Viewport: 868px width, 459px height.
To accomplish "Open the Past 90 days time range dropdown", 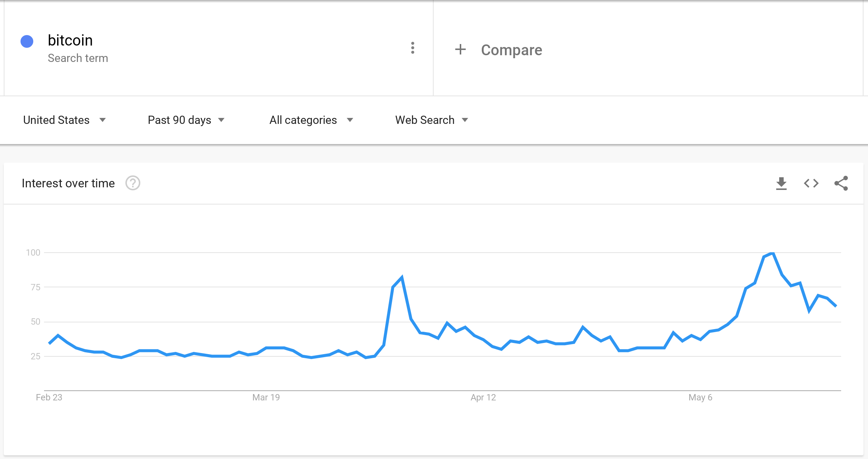I will (186, 120).
